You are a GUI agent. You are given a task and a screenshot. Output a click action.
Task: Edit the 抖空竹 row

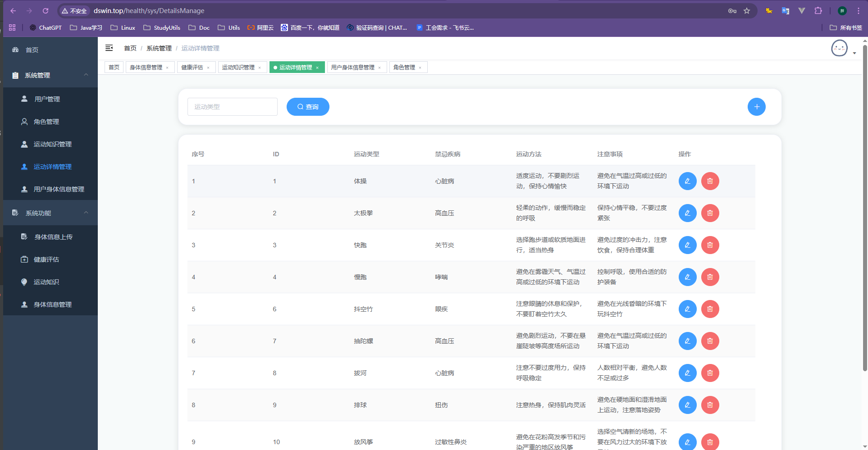pyautogui.click(x=687, y=309)
